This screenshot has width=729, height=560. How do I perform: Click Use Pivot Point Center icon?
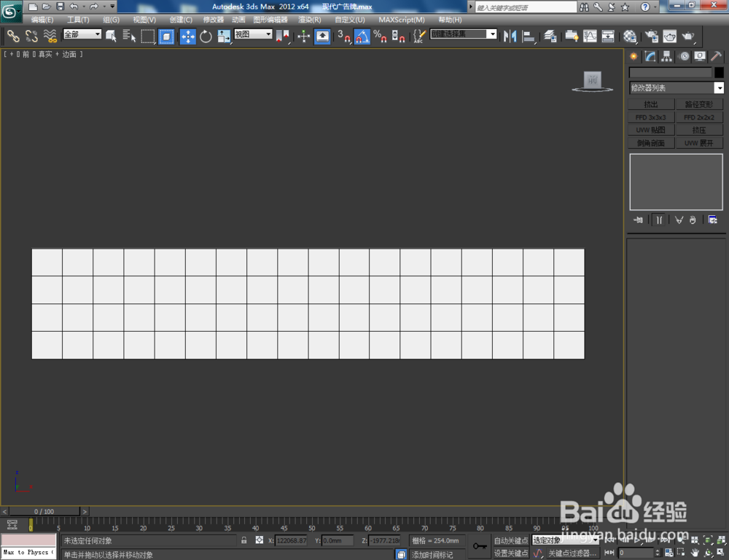[x=283, y=36]
